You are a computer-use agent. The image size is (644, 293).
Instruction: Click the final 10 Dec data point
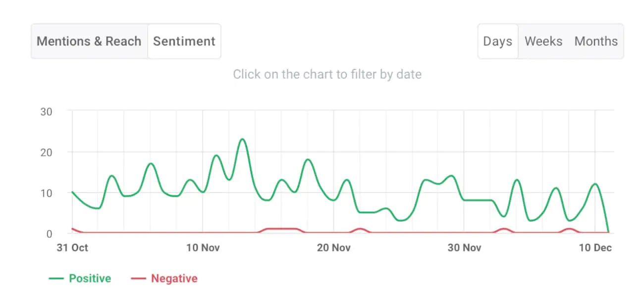[608, 232]
